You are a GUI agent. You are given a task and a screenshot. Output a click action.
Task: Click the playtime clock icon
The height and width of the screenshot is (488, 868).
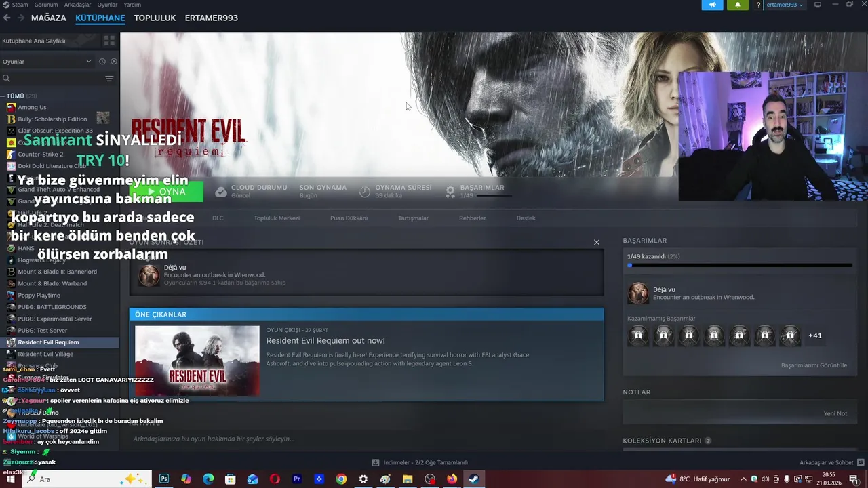[x=365, y=192]
